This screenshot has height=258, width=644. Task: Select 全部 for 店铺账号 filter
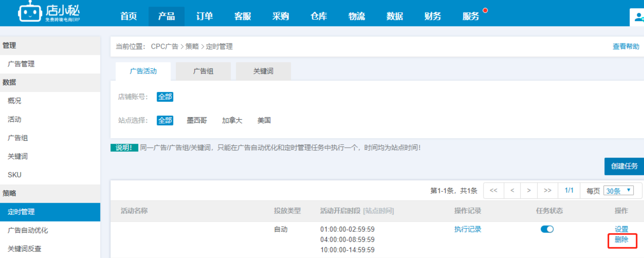(x=165, y=97)
